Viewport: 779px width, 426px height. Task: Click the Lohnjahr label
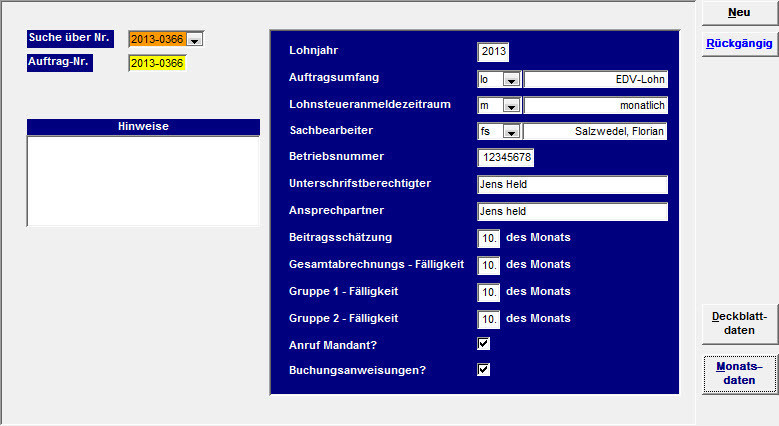(x=313, y=50)
